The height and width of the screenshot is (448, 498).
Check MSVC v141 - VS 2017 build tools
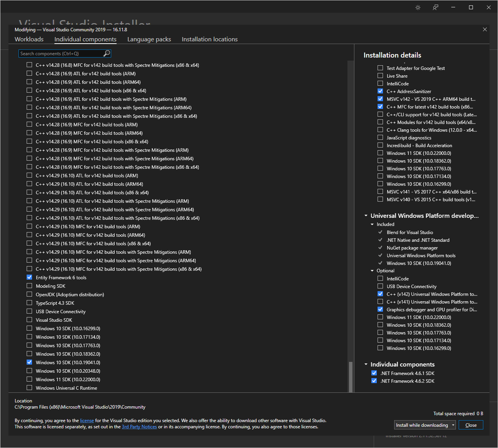tap(380, 192)
